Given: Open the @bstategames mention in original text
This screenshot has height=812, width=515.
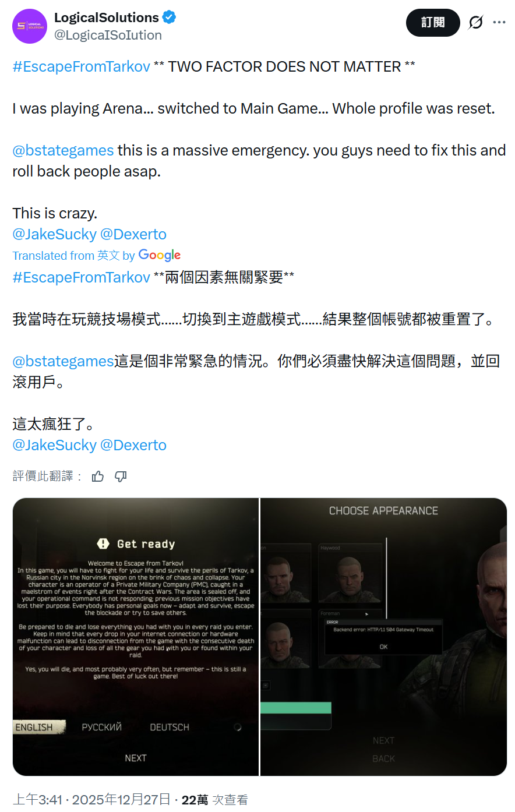Looking at the screenshot, I should point(63,150).
